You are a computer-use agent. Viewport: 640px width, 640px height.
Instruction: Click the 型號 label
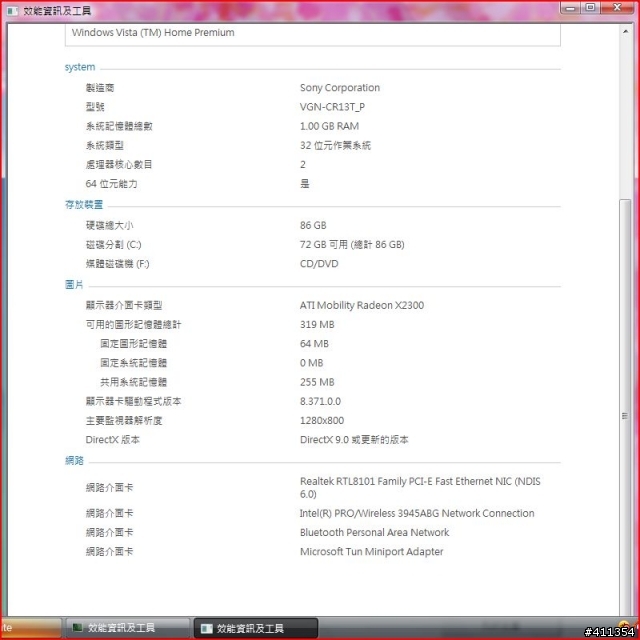coord(95,107)
